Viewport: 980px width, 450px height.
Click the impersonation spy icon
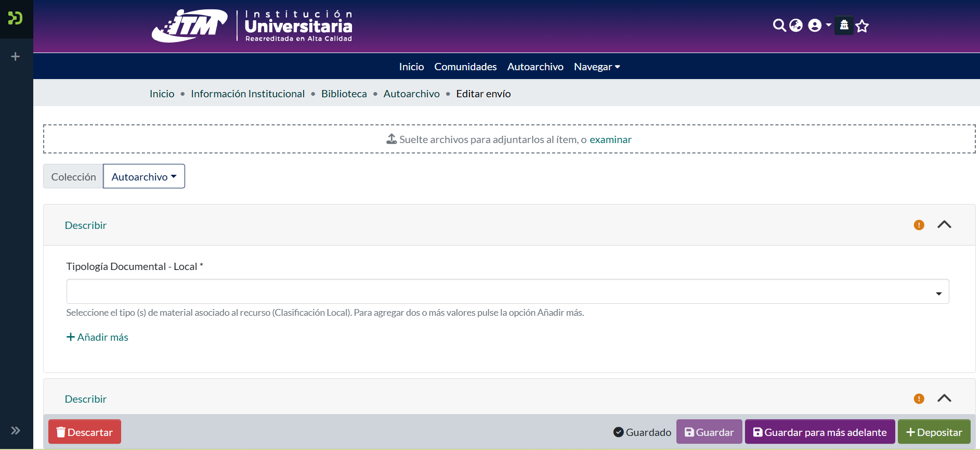844,25
